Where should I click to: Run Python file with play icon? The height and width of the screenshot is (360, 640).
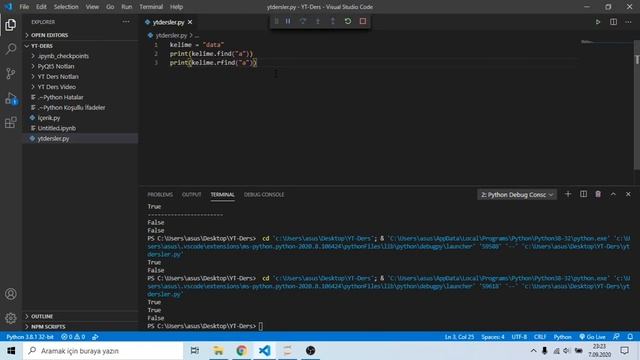pyautogui.click(x=598, y=22)
